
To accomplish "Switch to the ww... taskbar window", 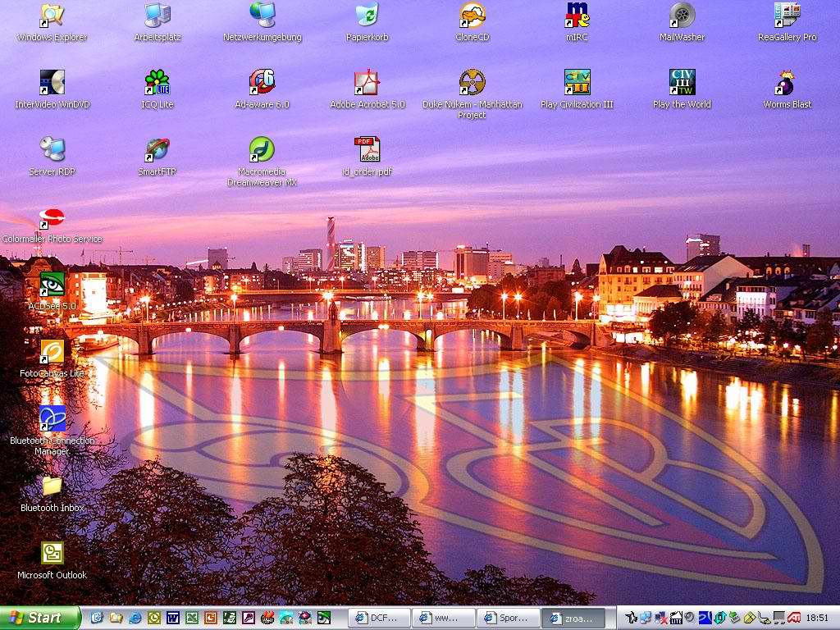I will pos(444,619).
